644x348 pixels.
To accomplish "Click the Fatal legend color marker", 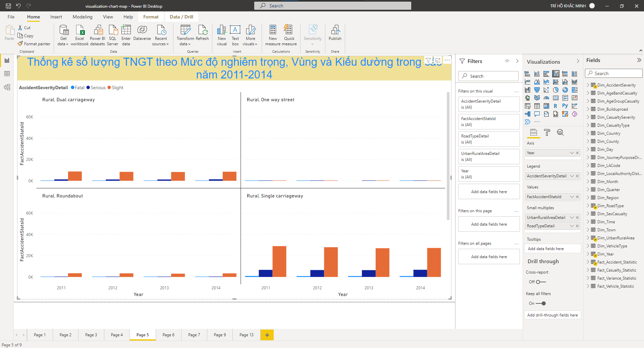I will pyautogui.click(x=72, y=88).
